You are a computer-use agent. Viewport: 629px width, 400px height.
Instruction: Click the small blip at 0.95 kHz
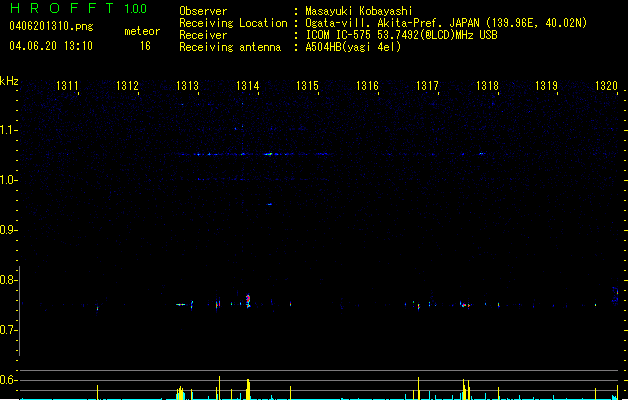[270, 204]
